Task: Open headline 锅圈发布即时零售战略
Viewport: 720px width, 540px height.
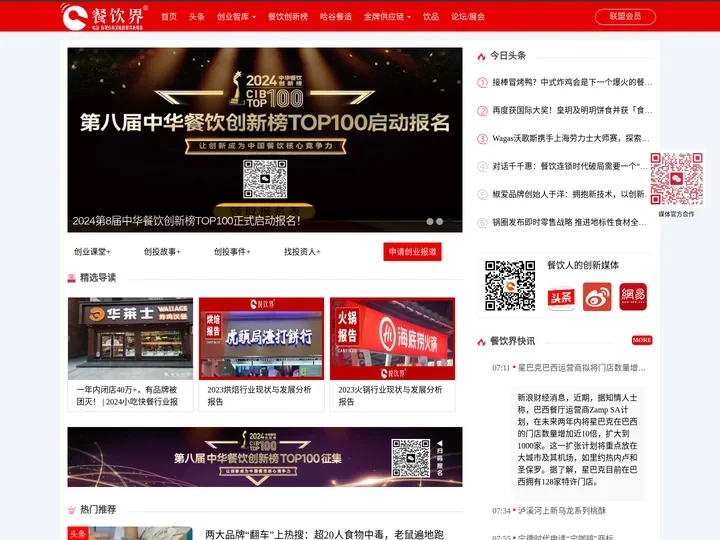Action: coord(569,223)
